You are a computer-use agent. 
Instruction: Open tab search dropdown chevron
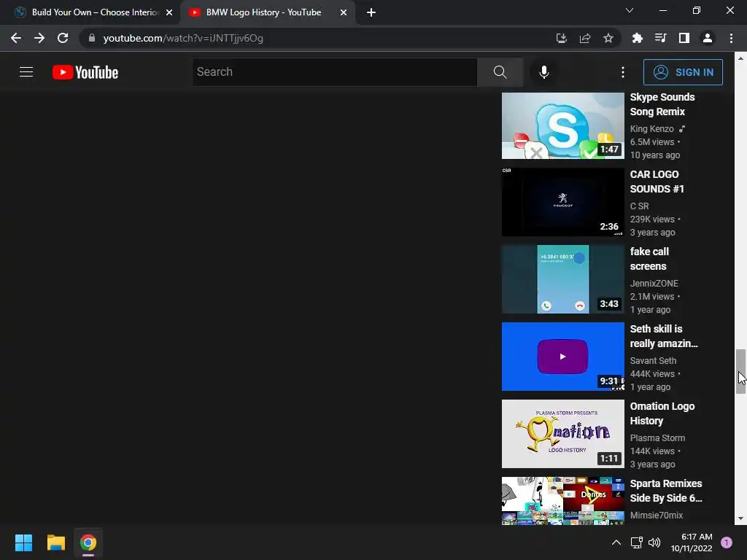pyautogui.click(x=630, y=10)
